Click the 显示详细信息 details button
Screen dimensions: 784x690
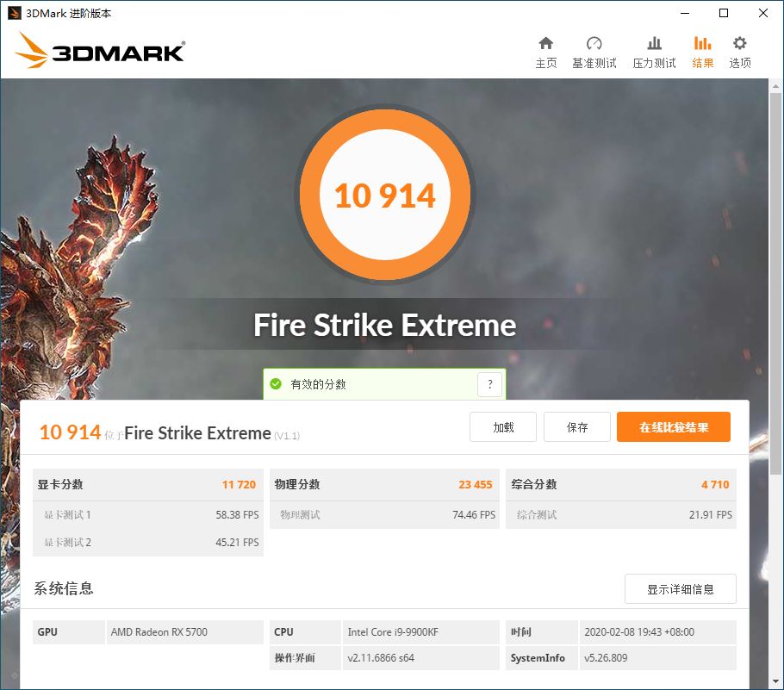pyautogui.click(x=680, y=588)
